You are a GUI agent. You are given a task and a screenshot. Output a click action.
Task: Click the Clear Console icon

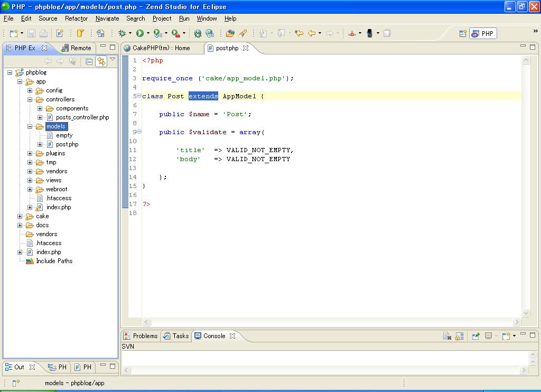pyautogui.click(x=447, y=336)
